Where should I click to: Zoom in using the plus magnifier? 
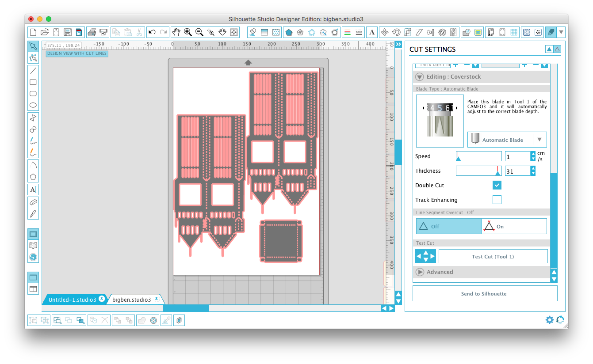click(188, 32)
